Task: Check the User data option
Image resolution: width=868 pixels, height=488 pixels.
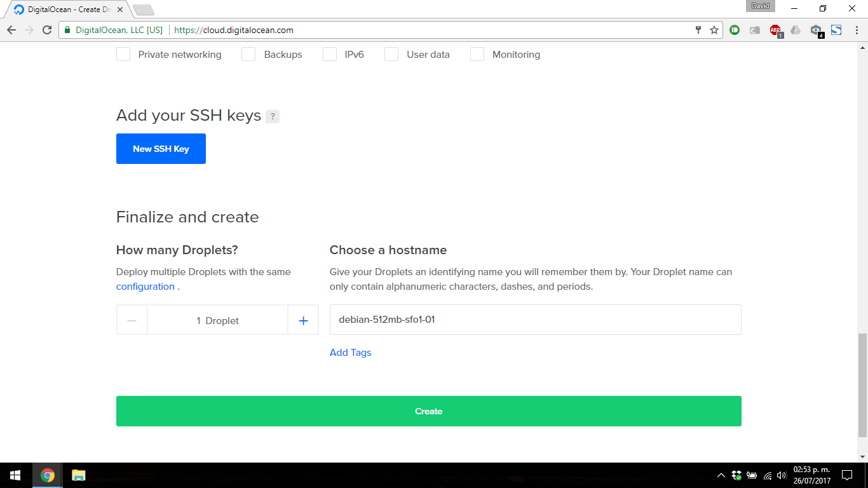Action: pyautogui.click(x=391, y=55)
